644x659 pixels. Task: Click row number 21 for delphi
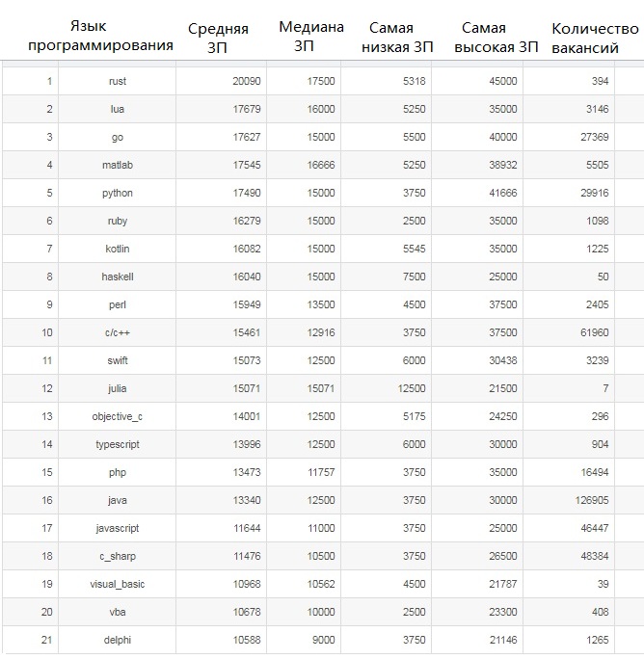[x=46, y=640]
